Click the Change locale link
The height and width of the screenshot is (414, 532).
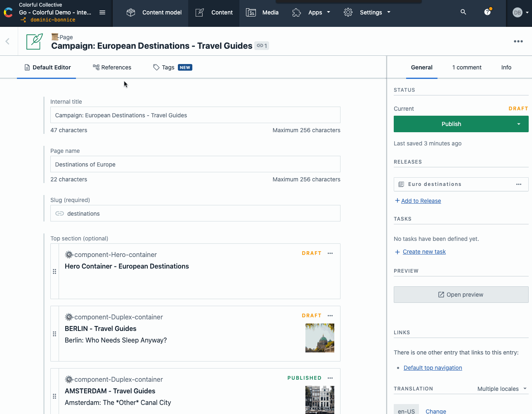(436, 411)
